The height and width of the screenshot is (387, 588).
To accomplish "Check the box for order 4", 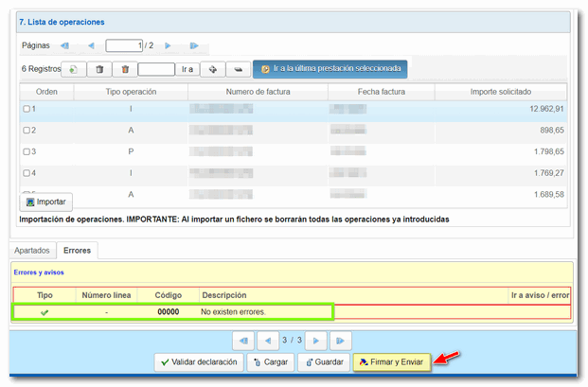I will point(27,173).
